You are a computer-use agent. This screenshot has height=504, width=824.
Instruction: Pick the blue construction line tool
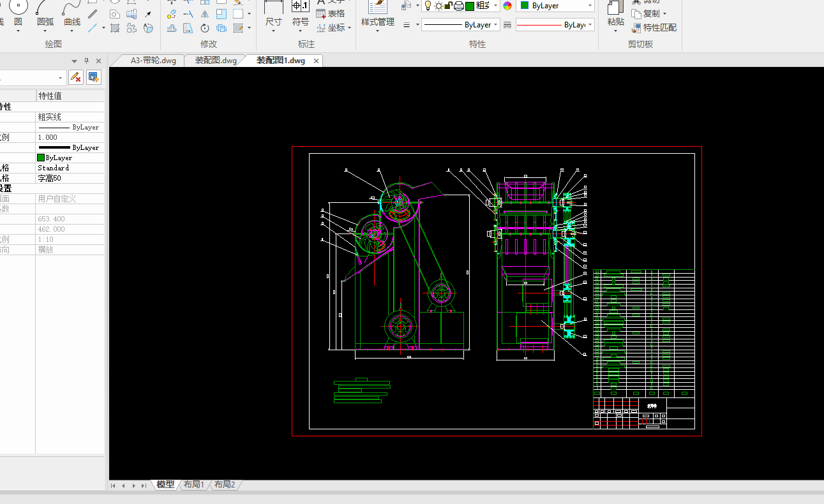coord(93,28)
